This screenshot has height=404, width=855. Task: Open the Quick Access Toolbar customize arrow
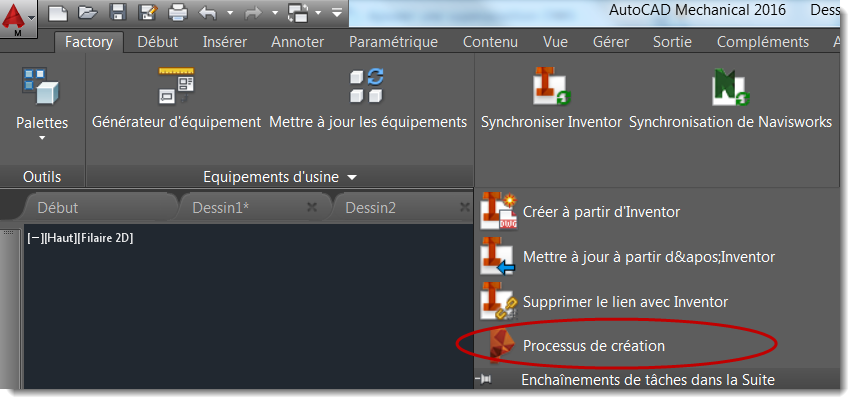pos(337,12)
